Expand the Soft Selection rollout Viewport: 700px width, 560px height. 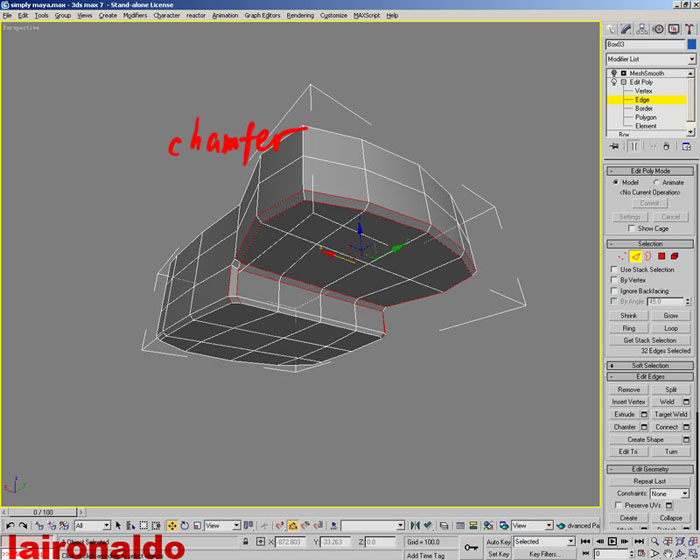[x=650, y=366]
